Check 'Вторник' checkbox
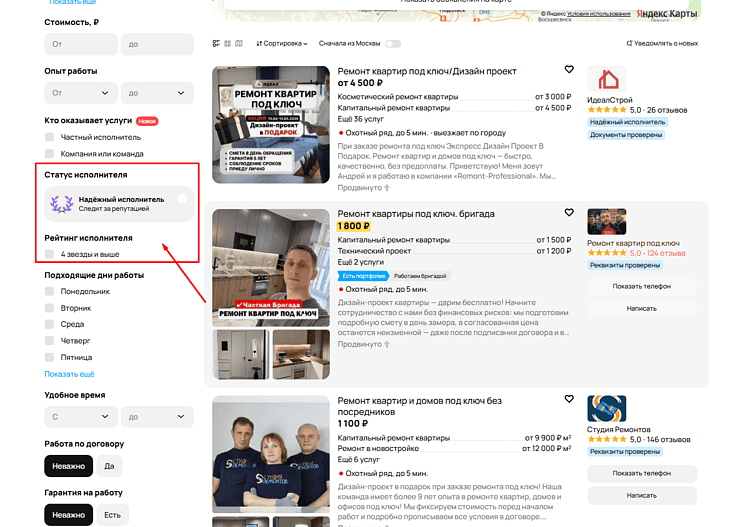 (x=49, y=308)
